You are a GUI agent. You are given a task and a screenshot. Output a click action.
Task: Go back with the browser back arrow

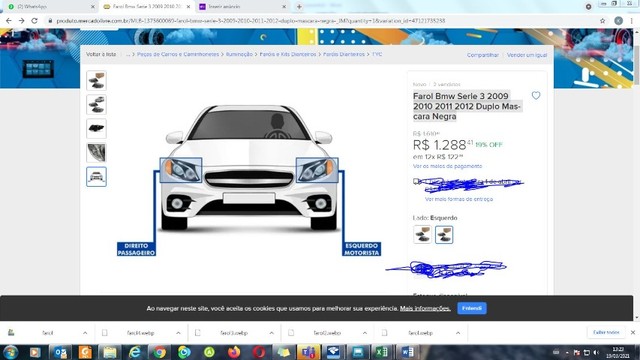coord(9,20)
